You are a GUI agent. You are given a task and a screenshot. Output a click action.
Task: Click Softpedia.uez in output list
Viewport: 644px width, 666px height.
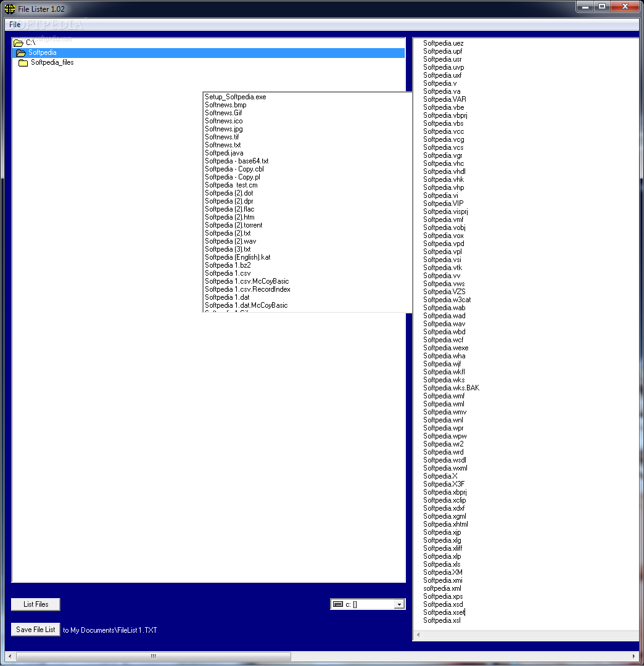[x=443, y=43]
